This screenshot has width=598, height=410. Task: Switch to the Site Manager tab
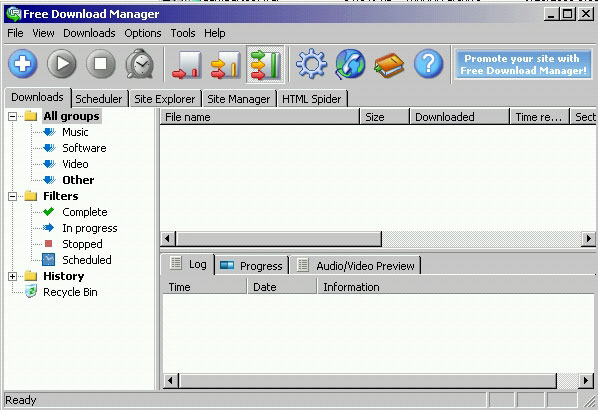pos(239,99)
